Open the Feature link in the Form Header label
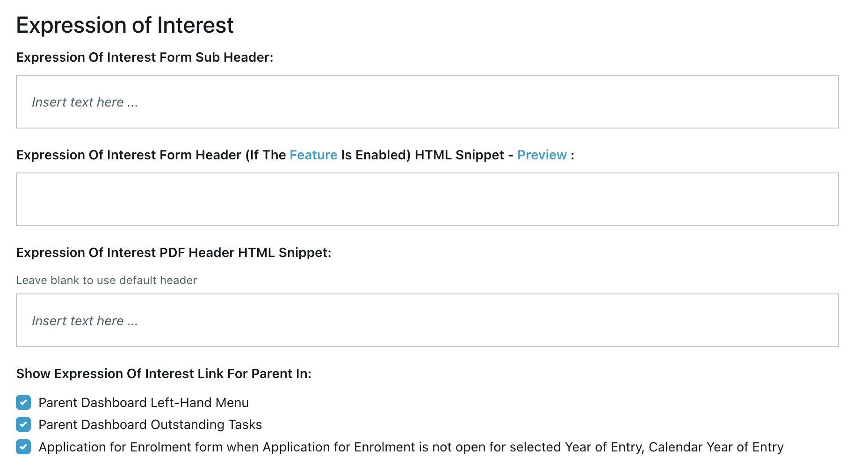Image resolution: width=868 pixels, height=472 pixels. (313, 155)
